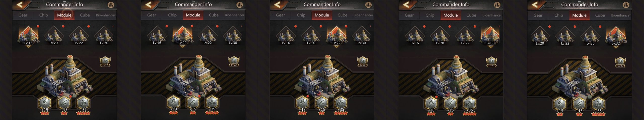This screenshot has width=644, height=120.
Task: Tap the axe skill badge in the rightmost panel
Action: pos(560,104)
